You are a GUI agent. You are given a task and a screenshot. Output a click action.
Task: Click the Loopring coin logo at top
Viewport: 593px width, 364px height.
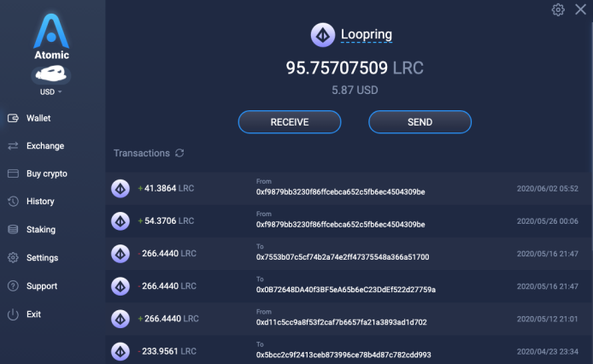(323, 35)
